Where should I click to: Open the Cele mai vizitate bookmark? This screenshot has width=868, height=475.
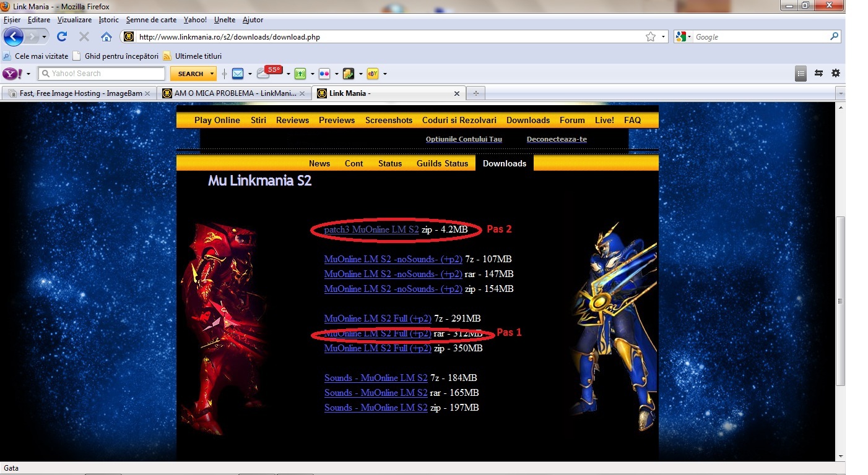(35, 56)
